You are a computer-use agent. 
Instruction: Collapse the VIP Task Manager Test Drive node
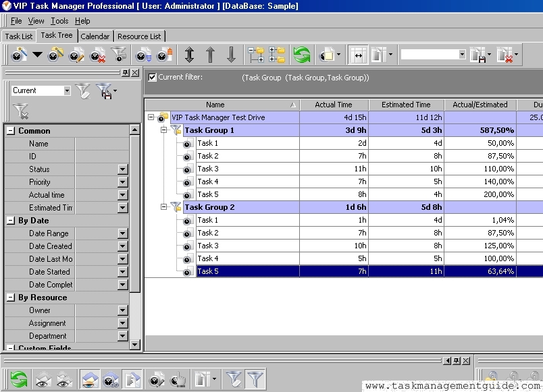151,117
